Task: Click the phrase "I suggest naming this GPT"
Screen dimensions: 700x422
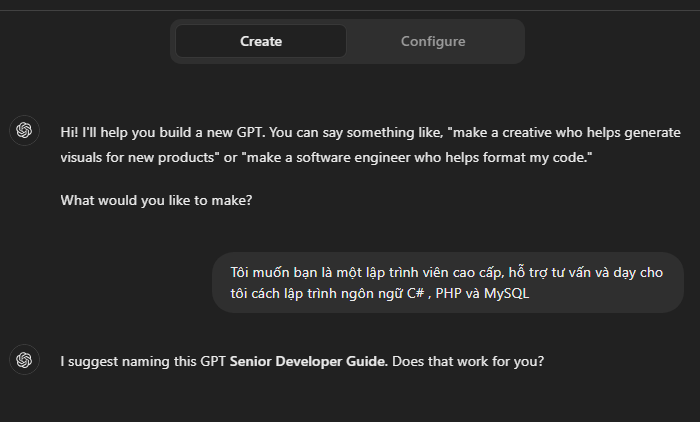Action: [143, 361]
